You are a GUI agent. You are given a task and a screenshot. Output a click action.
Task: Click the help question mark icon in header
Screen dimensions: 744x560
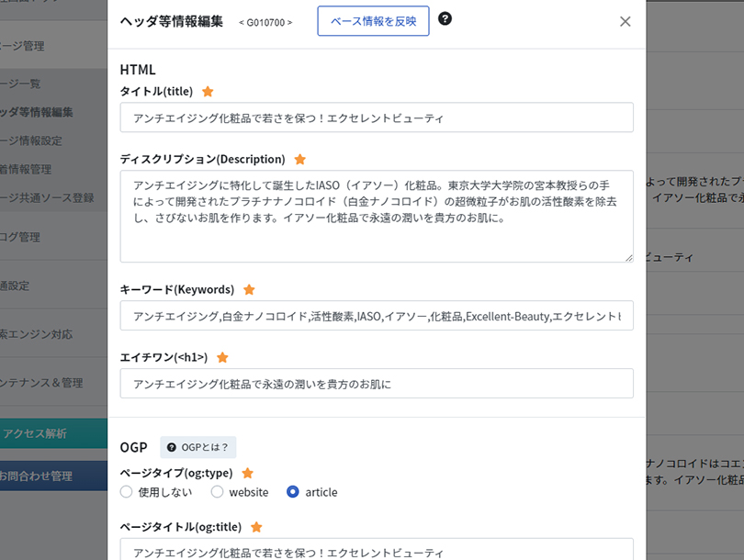click(x=445, y=19)
